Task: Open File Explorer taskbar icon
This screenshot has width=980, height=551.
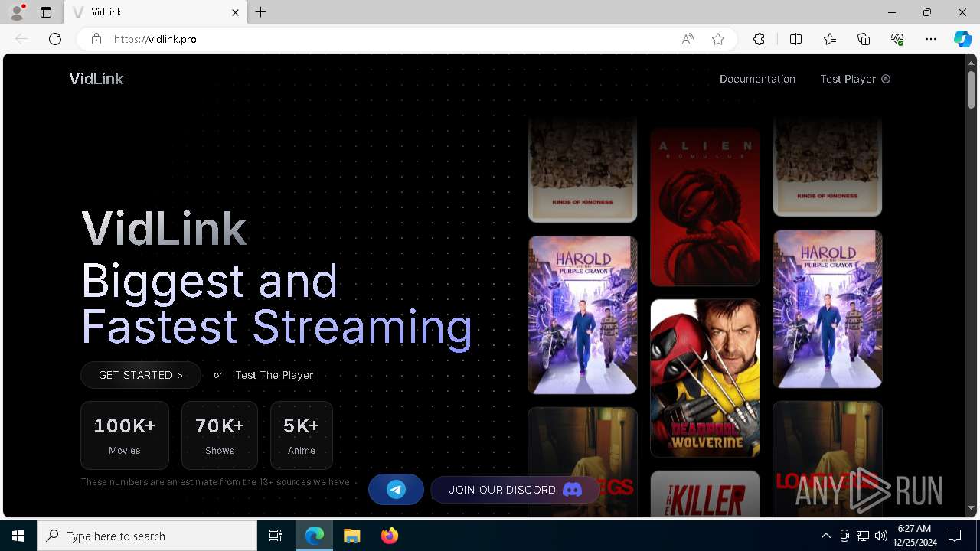Action: coord(351,536)
